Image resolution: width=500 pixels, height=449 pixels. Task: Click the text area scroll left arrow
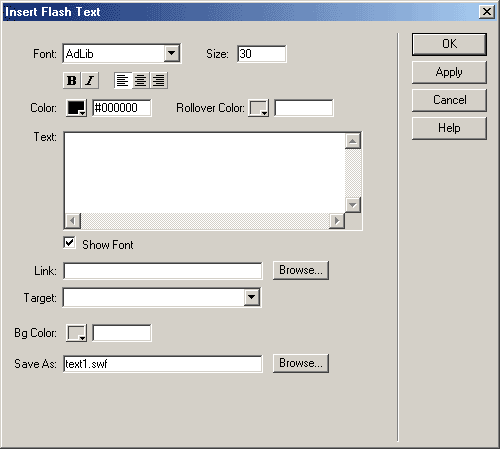point(73,221)
